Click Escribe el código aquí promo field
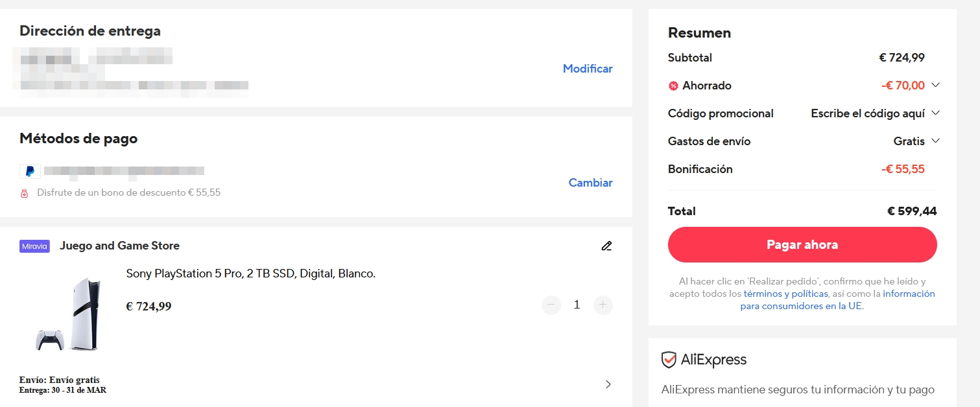 click(868, 113)
